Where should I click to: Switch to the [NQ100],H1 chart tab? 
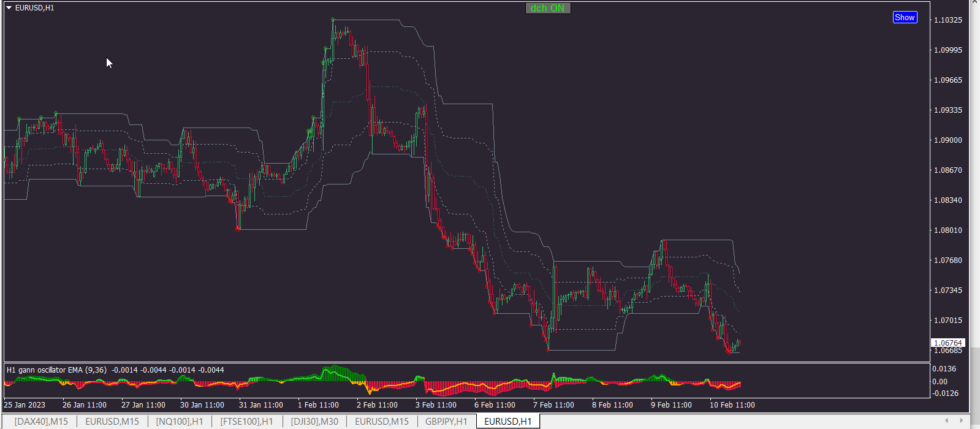180,421
